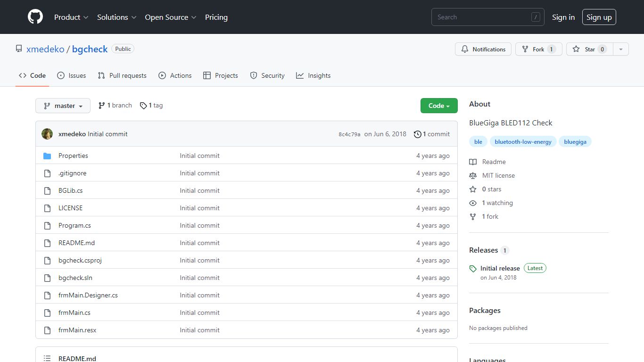
Task: Open the Releases heading link
Action: pyautogui.click(x=489, y=250)
